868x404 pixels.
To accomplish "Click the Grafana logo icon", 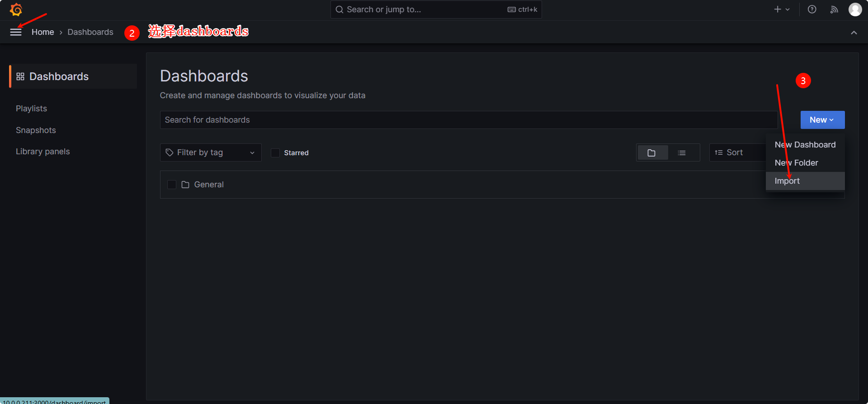I will 16,10.
